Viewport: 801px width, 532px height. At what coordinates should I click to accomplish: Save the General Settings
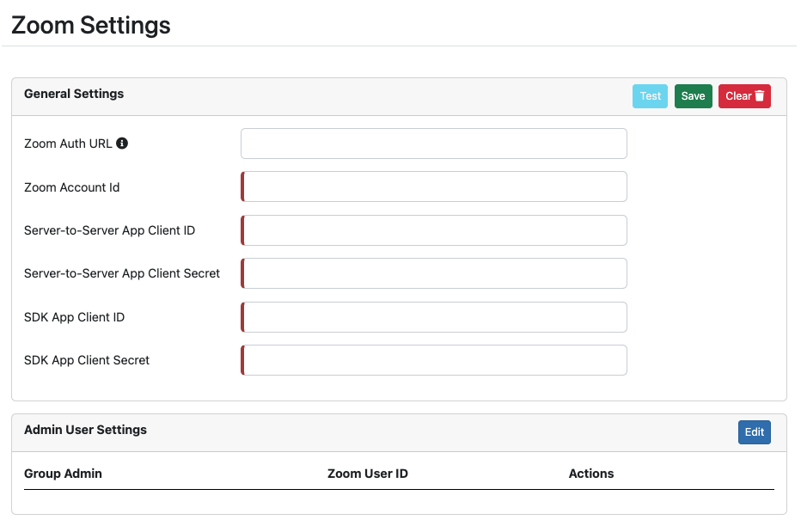(x=694, y=96)
